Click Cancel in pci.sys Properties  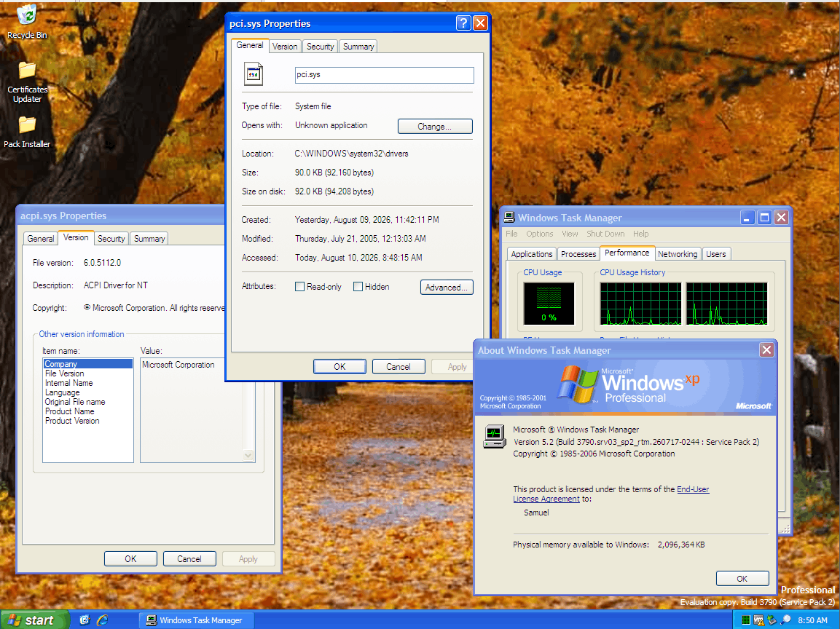(398, 367)
